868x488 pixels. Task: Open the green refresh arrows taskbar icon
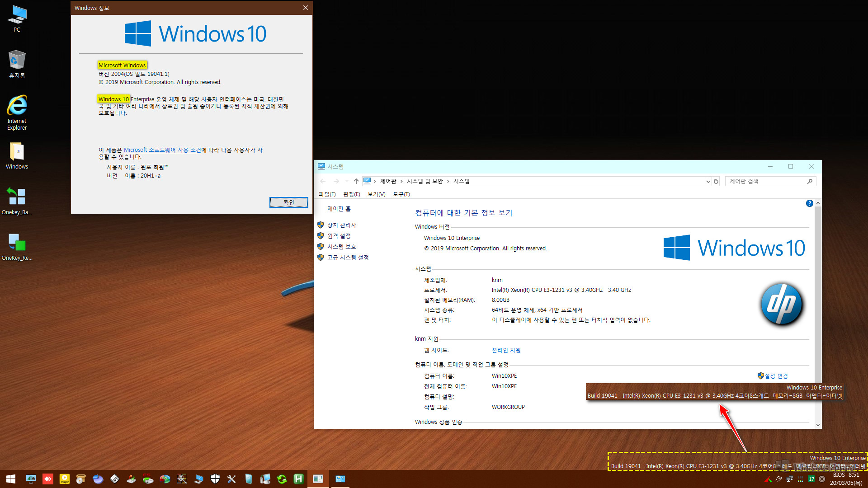pos(282,479)
